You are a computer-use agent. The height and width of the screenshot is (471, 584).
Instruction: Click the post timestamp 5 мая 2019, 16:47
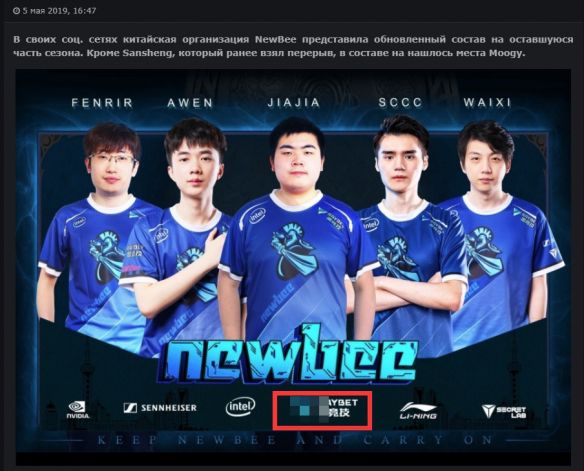(x=59, y=11)
